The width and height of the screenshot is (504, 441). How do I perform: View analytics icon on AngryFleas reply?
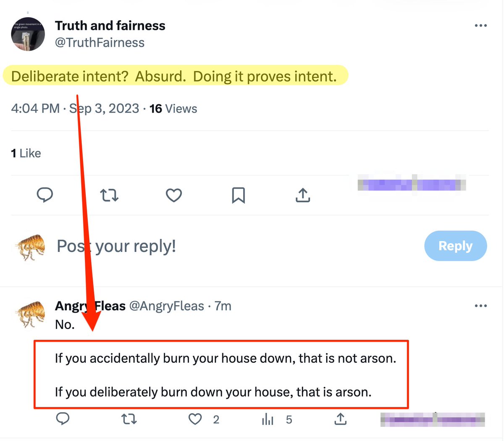coord(268,419)
